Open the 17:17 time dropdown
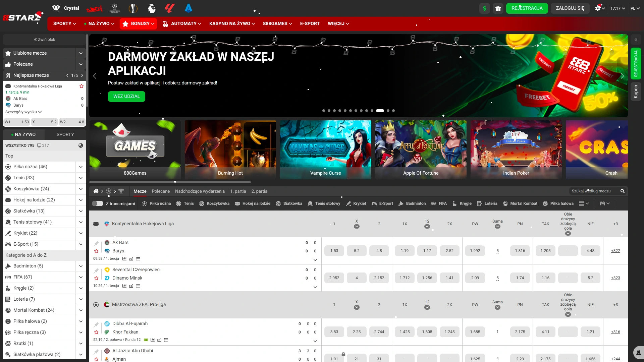644x362 pixels. [x=618, y=8]
